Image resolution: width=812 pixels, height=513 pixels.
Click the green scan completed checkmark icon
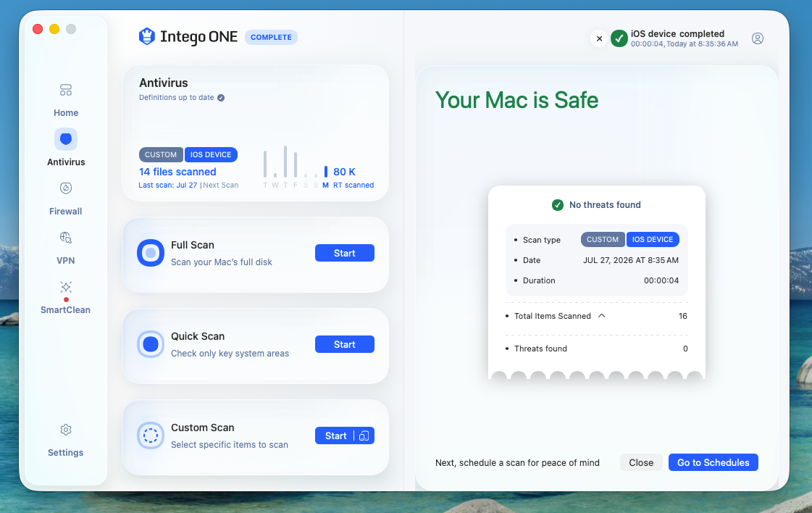point(619,38)
